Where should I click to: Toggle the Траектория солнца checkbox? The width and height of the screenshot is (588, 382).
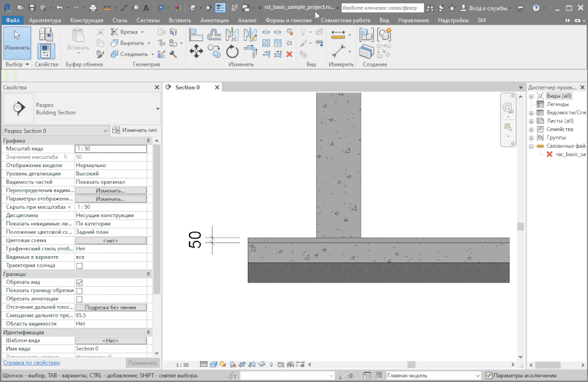coord(79,266)
